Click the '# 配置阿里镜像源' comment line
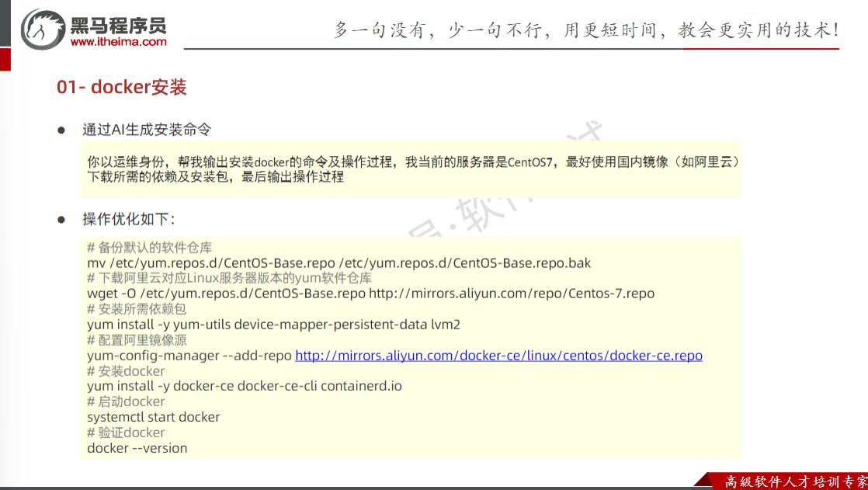Screen dimensions: 868x490 137,340
